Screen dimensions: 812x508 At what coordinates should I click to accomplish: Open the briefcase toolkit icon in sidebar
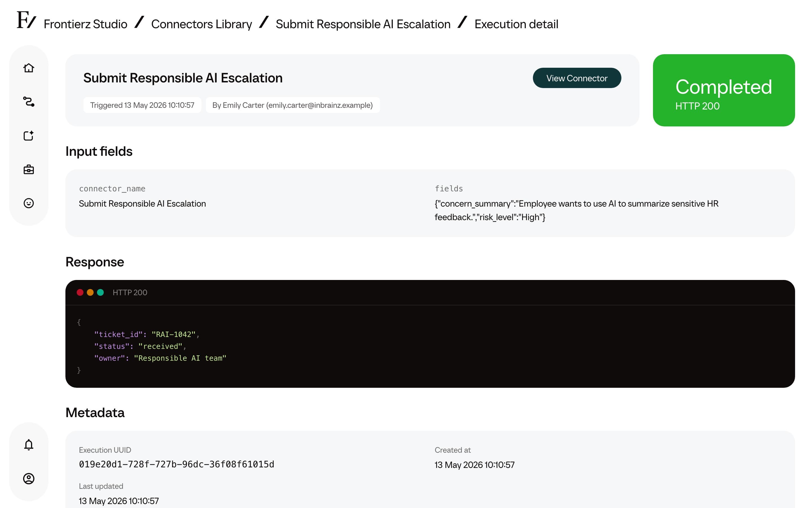(x=29, y=169)
